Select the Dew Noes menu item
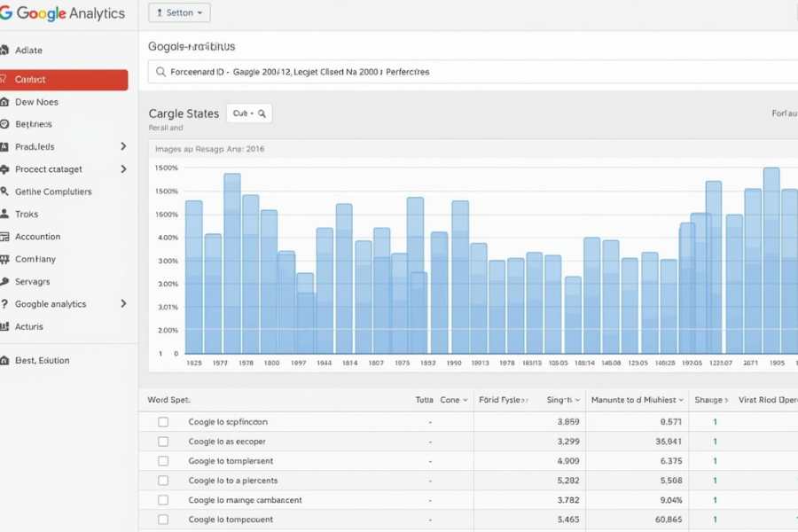 point(36,102)
